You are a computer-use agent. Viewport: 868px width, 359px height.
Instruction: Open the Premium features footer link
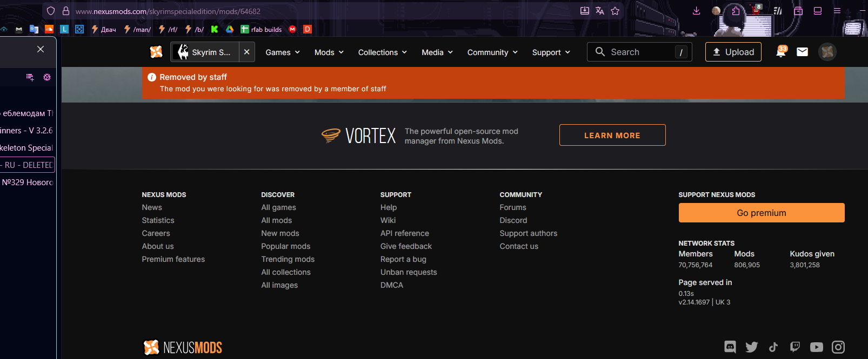pyautogui.click(x=173, y=259)
